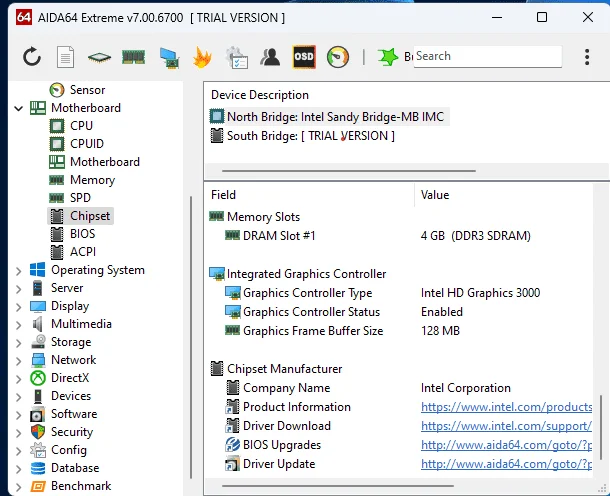Click the Refresh toolbar icon
This screenshot has height=496, width=610.
[32, 57]
